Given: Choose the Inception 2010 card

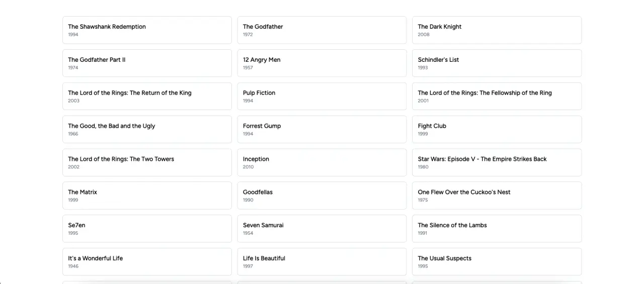Looking at the screenshot, I should [x=321, y=162].
